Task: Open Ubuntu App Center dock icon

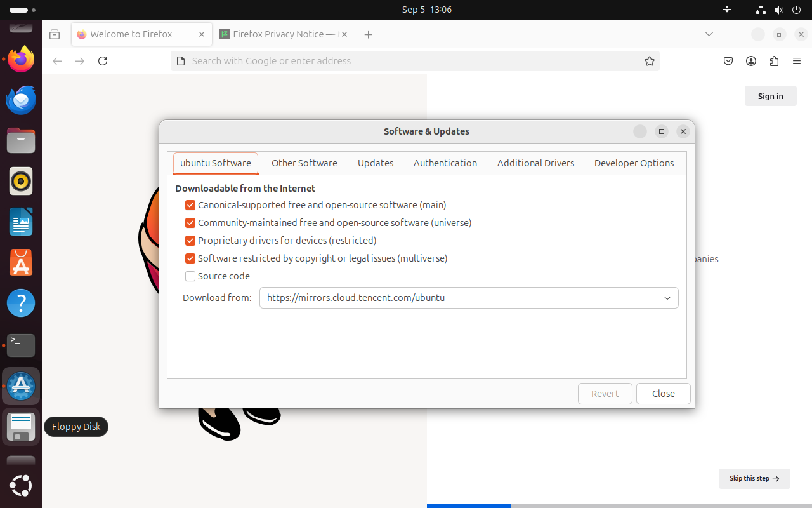Action: pyautogui.click(x=21, y=263)
